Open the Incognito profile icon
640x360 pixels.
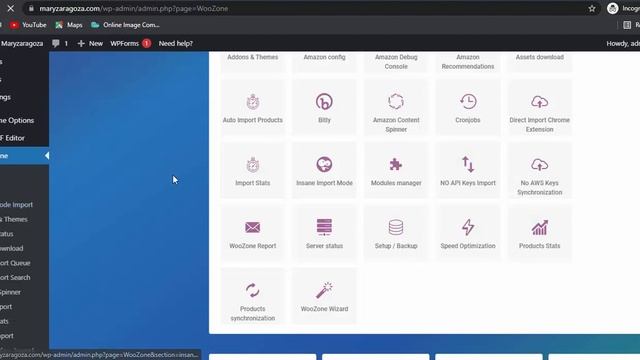[613, 8]
